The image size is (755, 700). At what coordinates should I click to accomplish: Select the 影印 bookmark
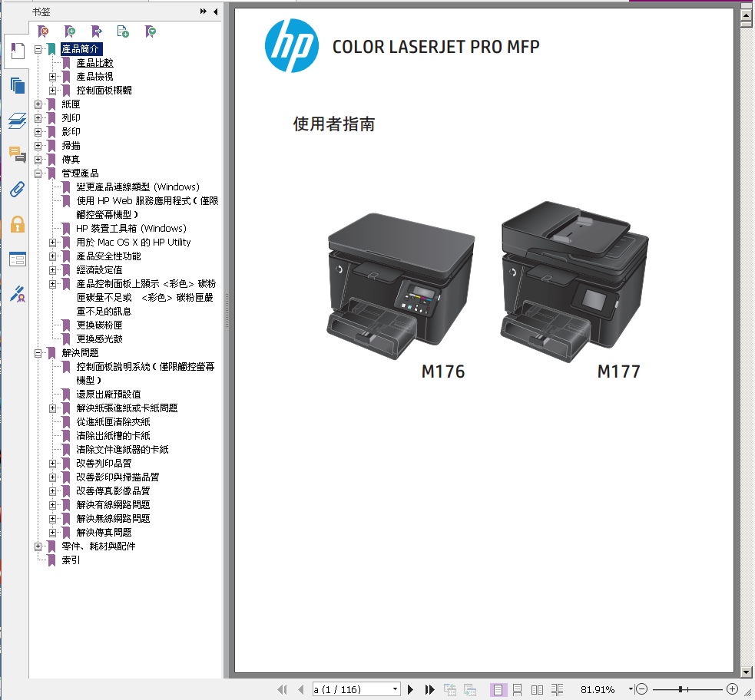click(x=71, y=132)
